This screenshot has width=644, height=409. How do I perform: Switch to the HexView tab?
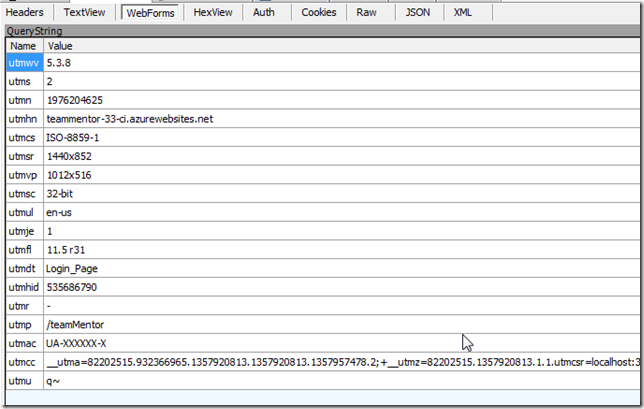point(213,12)
